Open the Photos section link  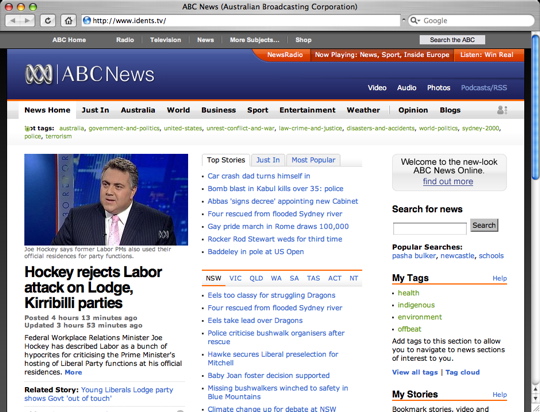pos(438,88)
